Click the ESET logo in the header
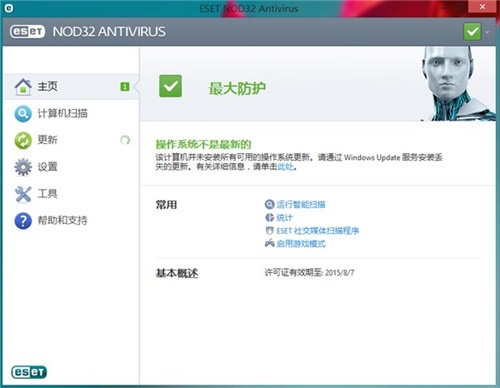This screenshot has height=388, width=500. pos(27,32)
